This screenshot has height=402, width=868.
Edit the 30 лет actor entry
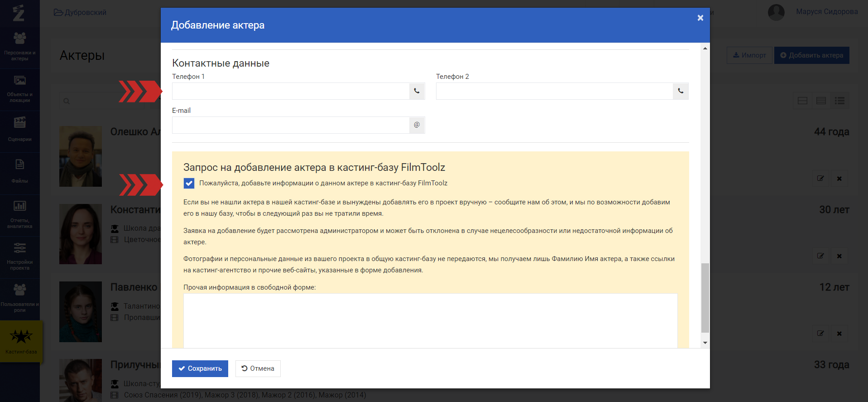pos(820,256)
